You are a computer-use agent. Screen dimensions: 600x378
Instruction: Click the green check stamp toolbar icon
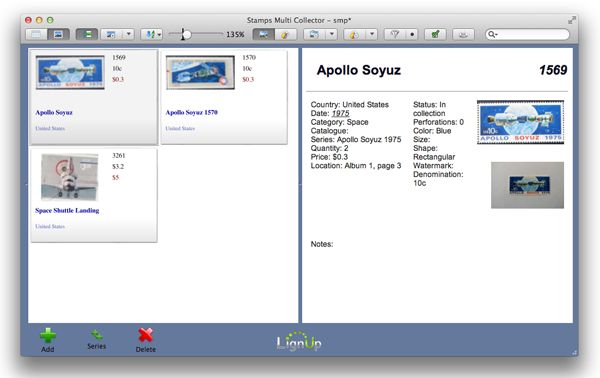(x=435, y=34)
